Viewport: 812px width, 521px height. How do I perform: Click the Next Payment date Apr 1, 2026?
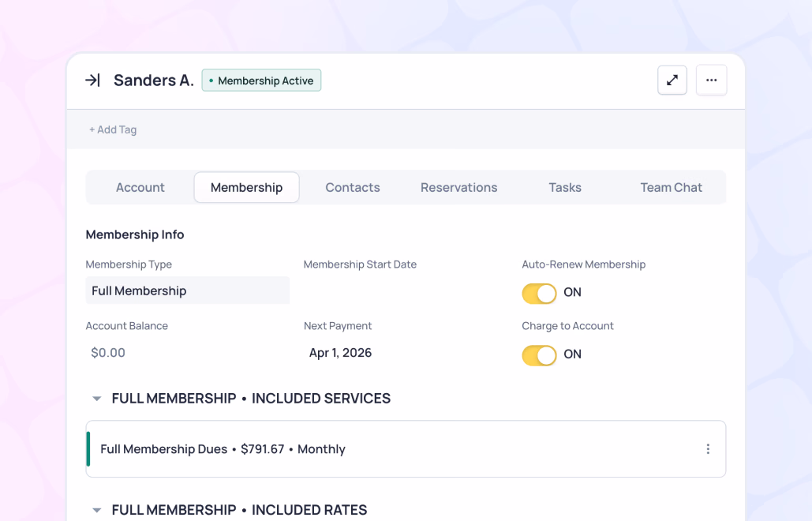(340, 353)
